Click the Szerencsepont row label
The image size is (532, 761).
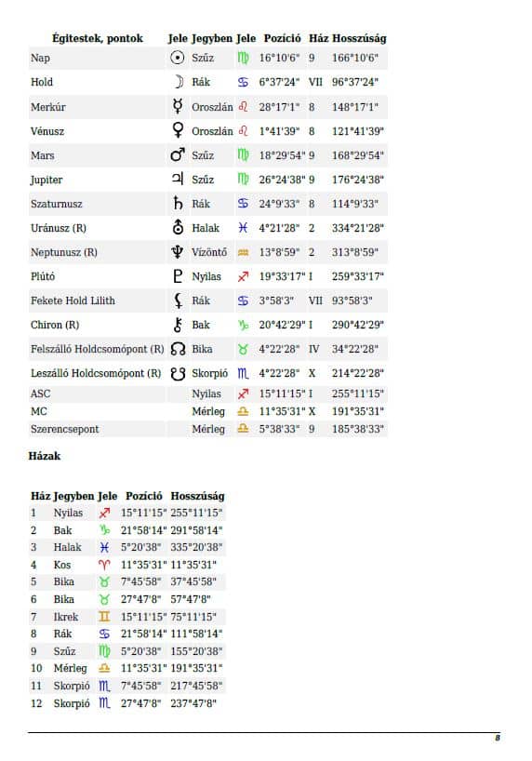point(64,429)
